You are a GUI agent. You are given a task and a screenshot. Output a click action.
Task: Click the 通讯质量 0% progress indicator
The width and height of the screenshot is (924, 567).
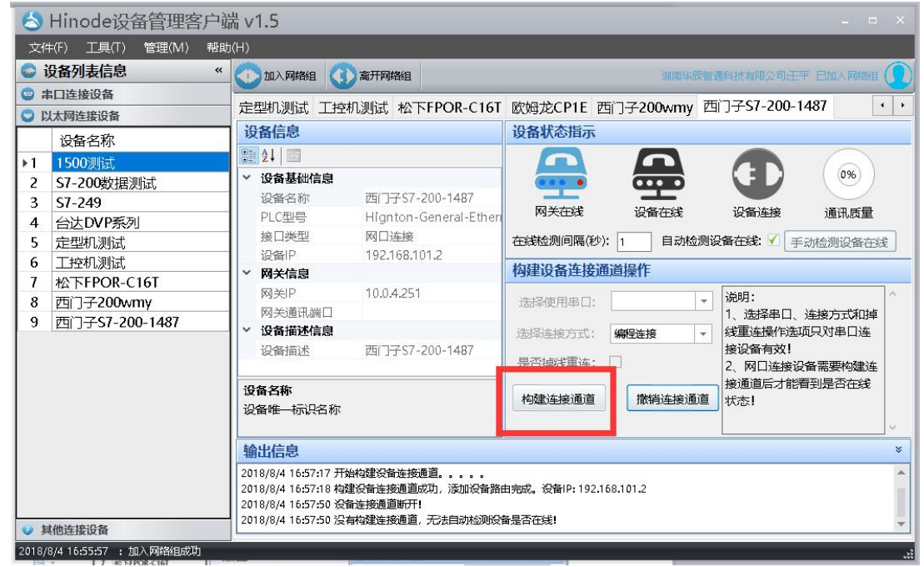[848, 174]
